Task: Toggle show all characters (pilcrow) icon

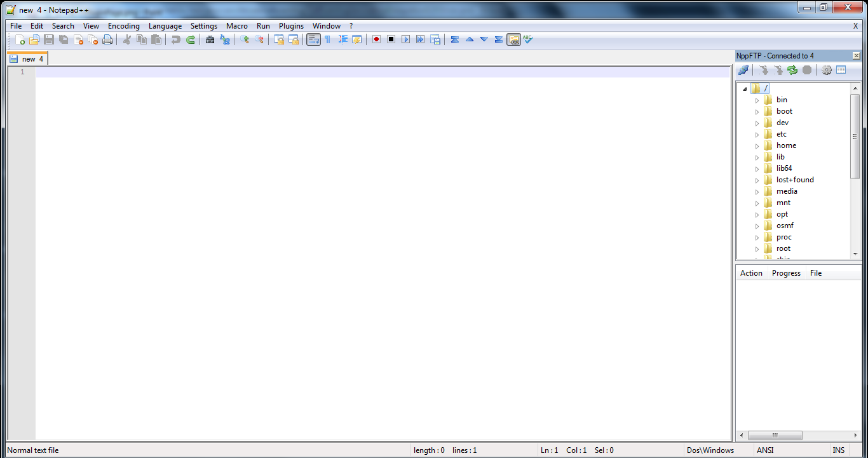Action: [x=328, y=39]
